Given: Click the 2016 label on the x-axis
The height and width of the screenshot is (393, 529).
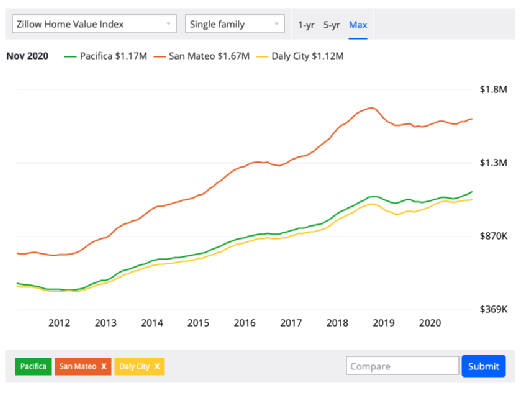Looking at the screenshot, I should click(x=245, y=323).
